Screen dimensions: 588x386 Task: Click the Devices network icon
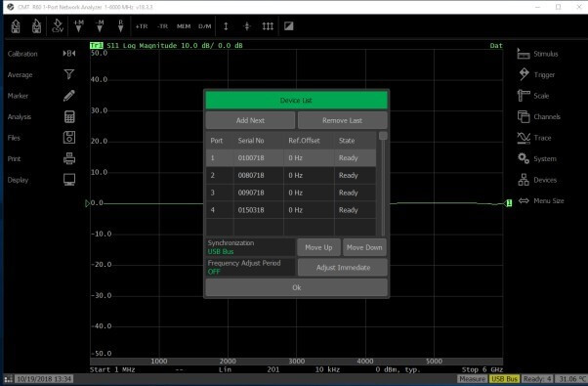524,180
